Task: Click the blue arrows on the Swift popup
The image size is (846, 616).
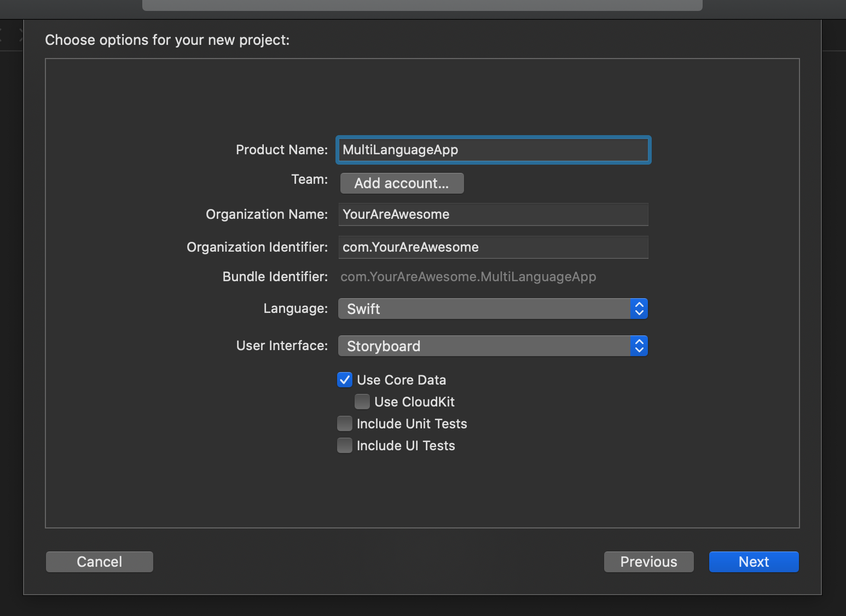Action: pos(639,309)
